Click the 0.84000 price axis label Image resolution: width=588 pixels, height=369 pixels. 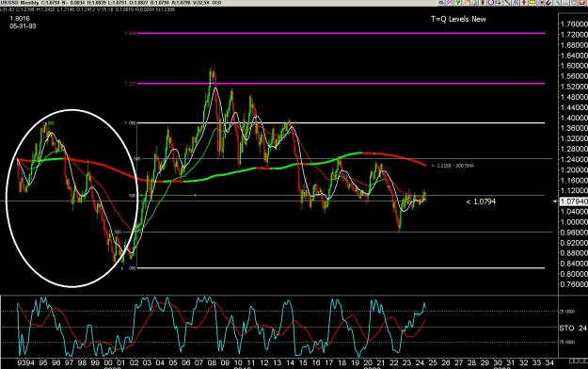tap(574, 264)
